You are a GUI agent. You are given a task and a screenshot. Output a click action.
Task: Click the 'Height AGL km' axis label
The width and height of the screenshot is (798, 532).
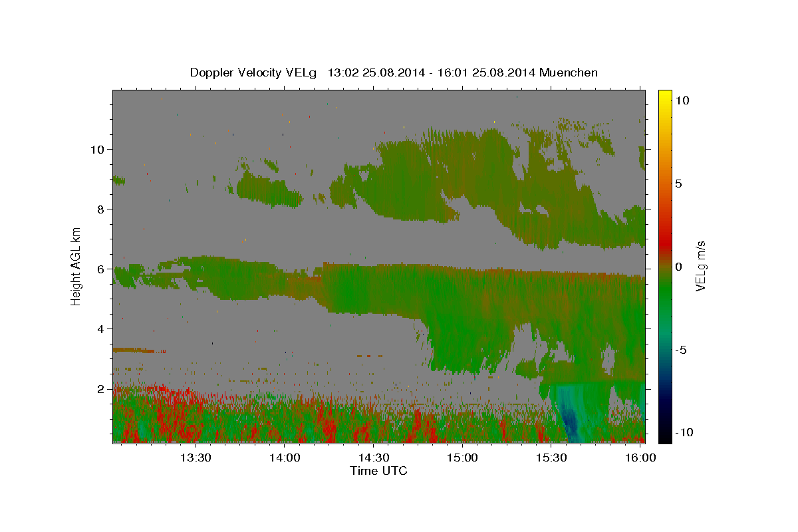click(76, 266)
